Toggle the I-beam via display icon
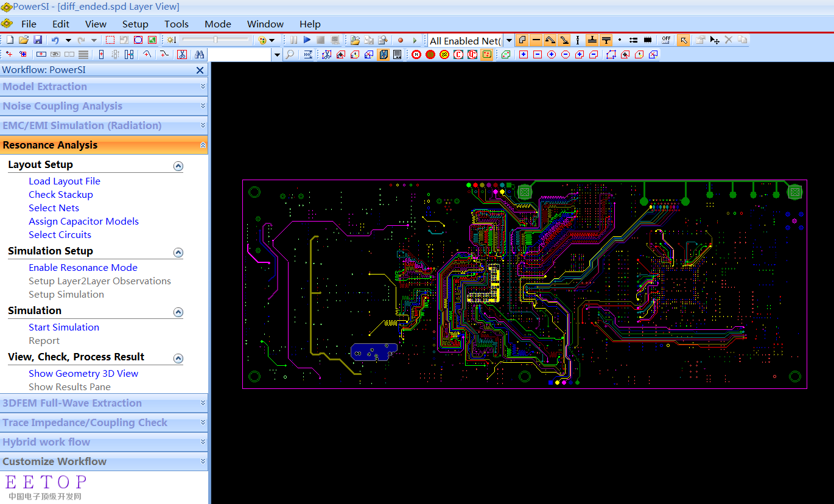 tap(578, 40)
